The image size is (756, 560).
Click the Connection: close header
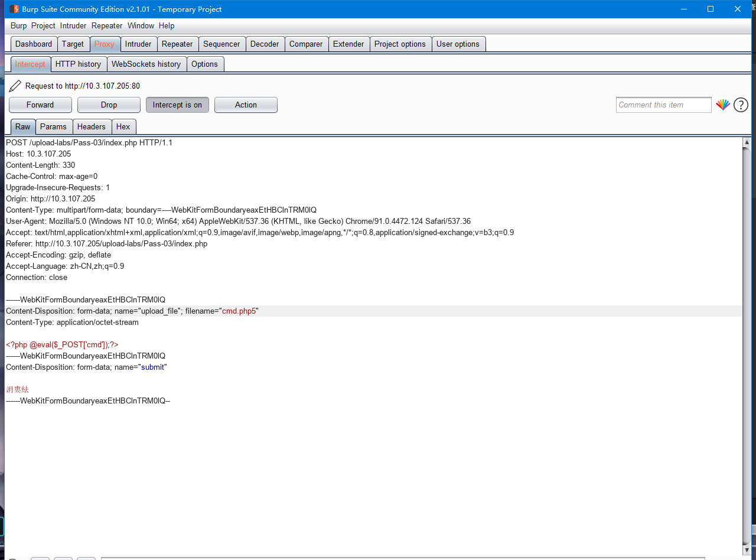[x=37, y=277]
